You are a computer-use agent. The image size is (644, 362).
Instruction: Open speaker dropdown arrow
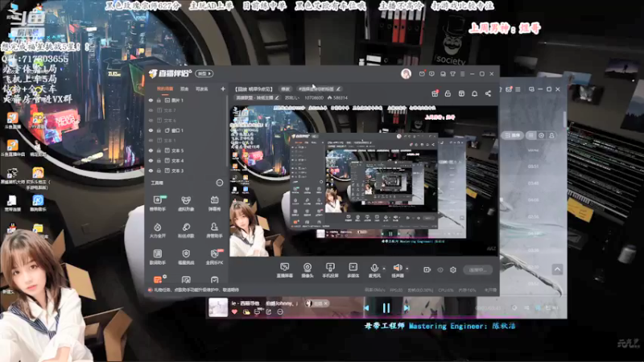[407, 269]
